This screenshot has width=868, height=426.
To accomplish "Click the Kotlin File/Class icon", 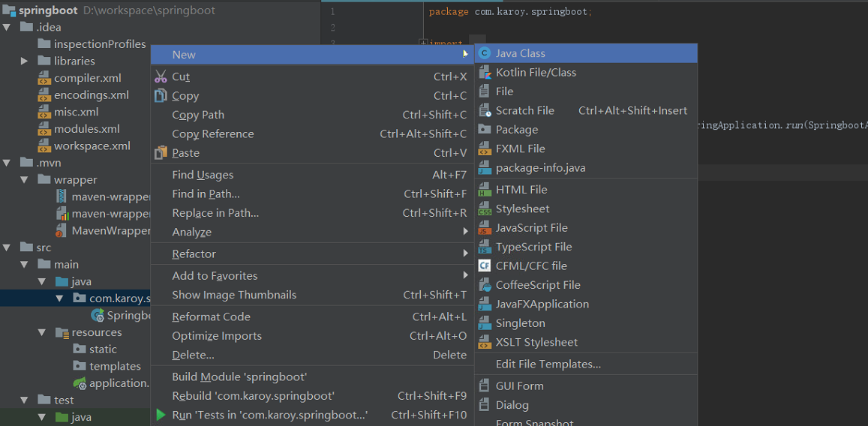I will click(485, 73).
